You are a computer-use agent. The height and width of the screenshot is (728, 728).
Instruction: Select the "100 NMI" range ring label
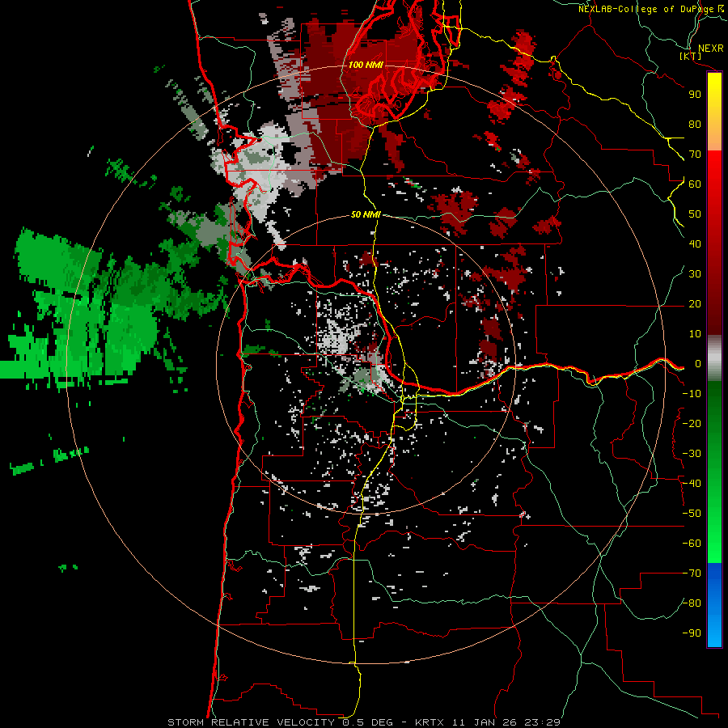pyautogui.click(x=366, y=65)
